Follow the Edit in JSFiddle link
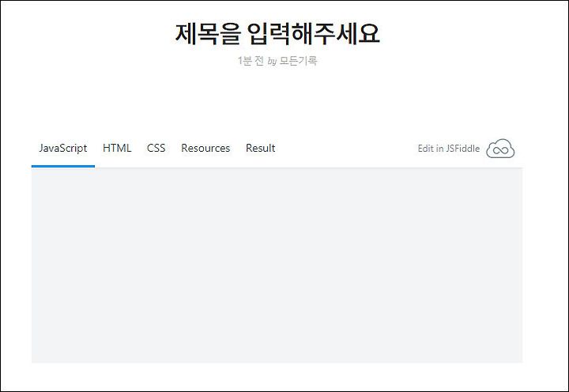 [449, 149]
